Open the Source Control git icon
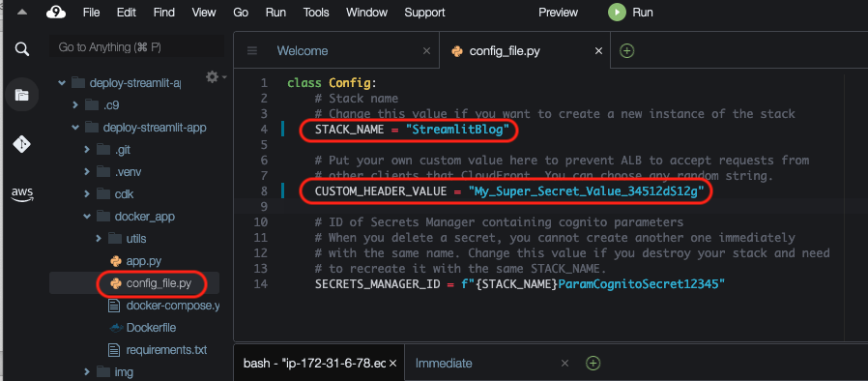 pos(21,144)
